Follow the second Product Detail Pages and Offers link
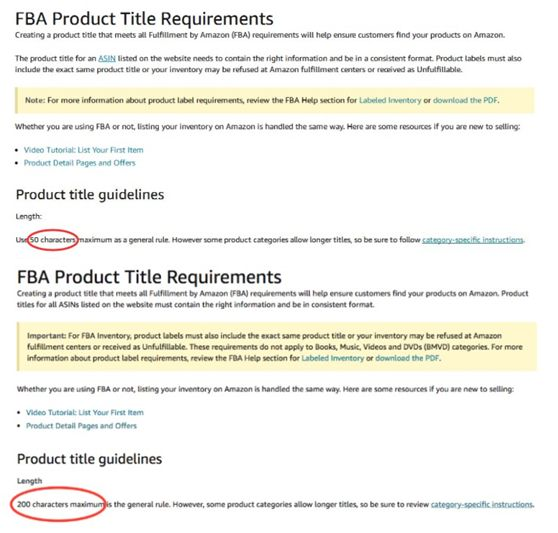The image size is (558, 533). tap(81, 426)
